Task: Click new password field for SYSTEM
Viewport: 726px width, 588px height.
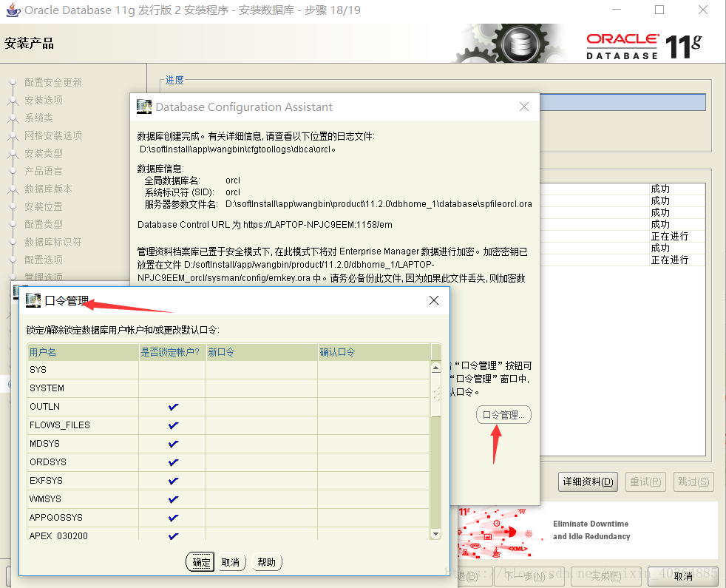Action: coord(262,388)
